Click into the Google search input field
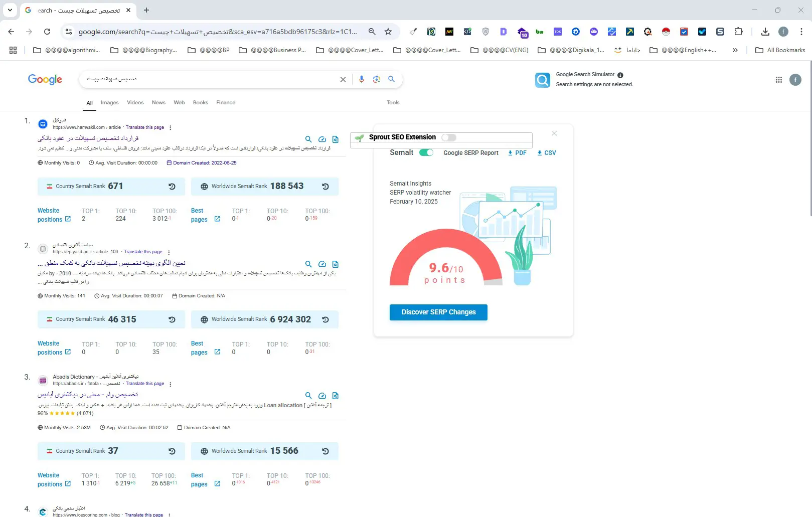The width and height of the screenshot is (812, 517). (x=211, y=79)
